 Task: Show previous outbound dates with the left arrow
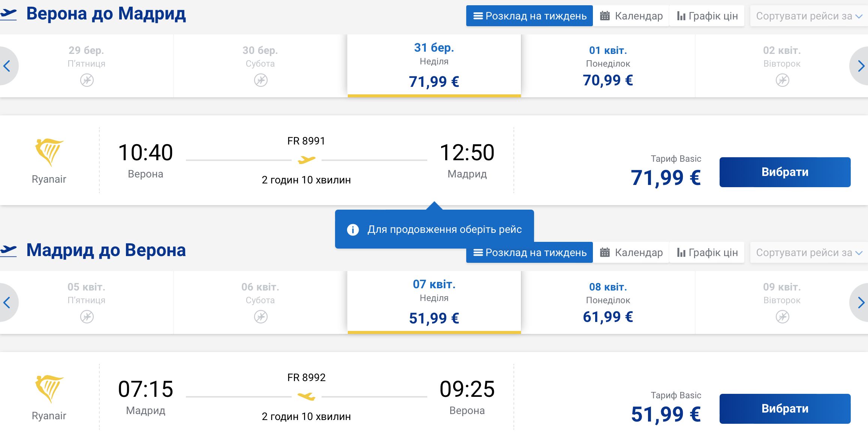[8, 66]
